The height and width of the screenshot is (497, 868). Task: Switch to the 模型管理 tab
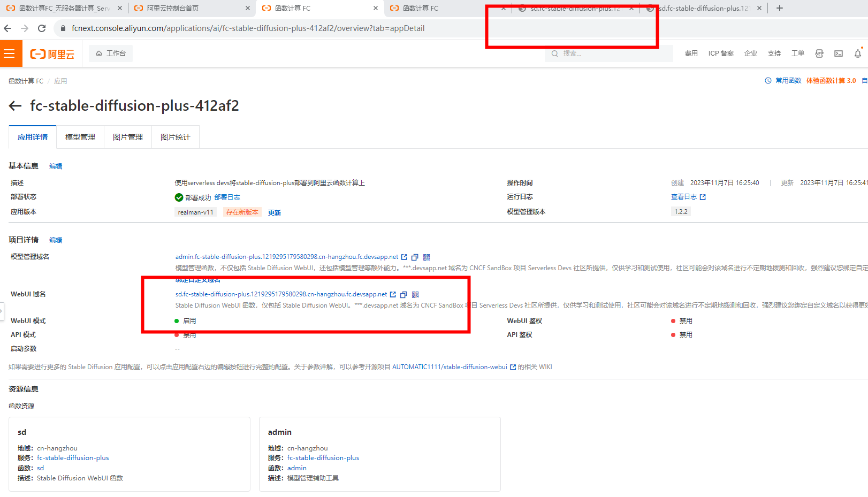pos(80,137)
